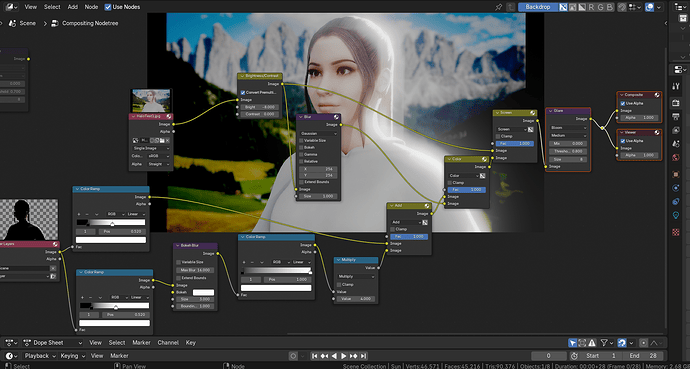Open the Marker menu in Dope Sheet
Screen dimensions: 690x369
141,343
